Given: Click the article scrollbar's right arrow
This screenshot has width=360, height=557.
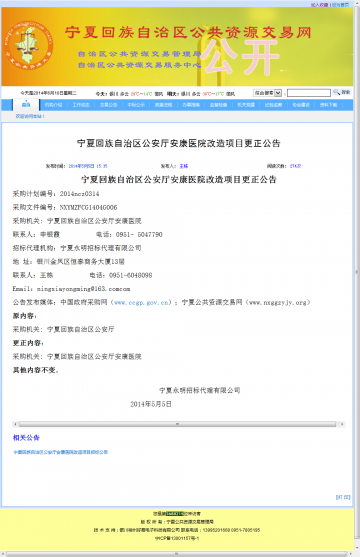Looking at the screenshot, I should (x=342, y=424).
